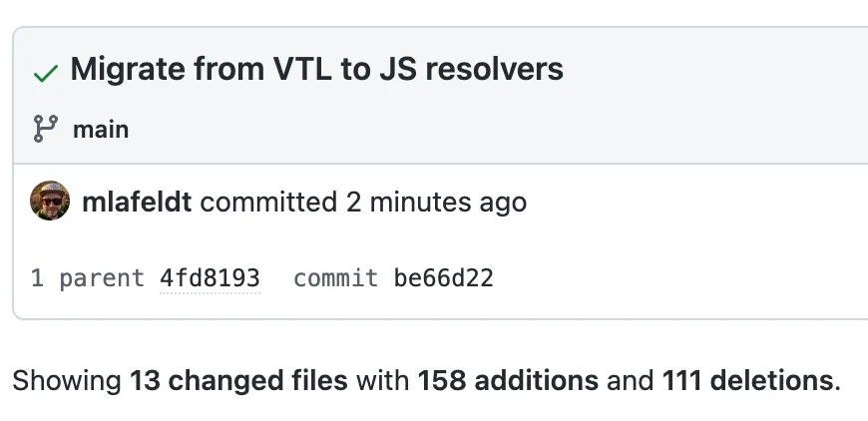Click the commit hash be66d22

click(443, 277)
